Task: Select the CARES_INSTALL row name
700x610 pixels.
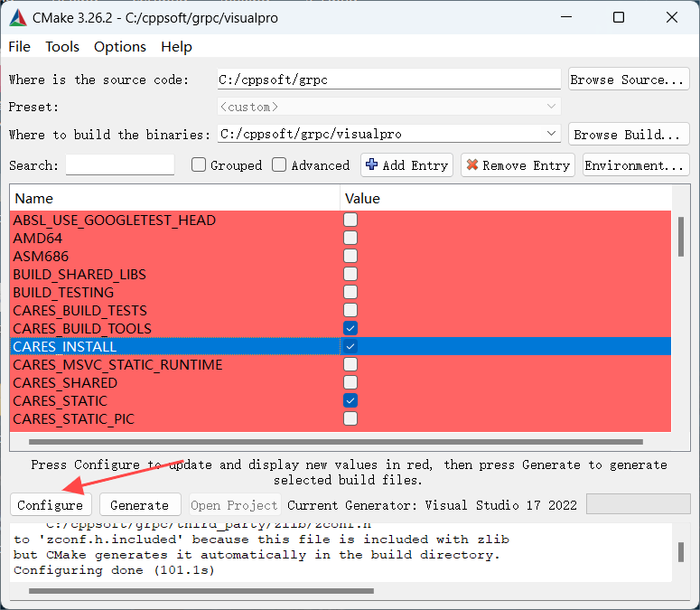Action: coord(65,346)
